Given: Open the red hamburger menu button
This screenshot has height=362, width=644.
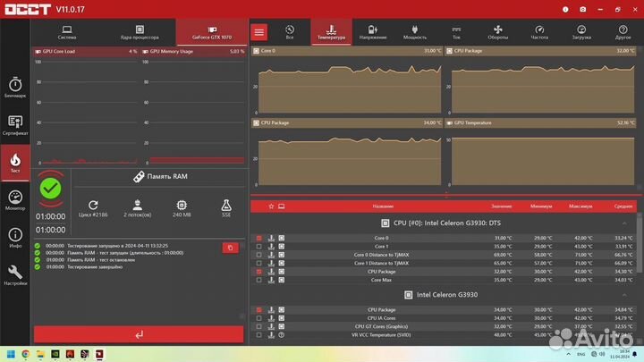Looking at the screenshot, I should pyautogui.click(x=259, y=32).
